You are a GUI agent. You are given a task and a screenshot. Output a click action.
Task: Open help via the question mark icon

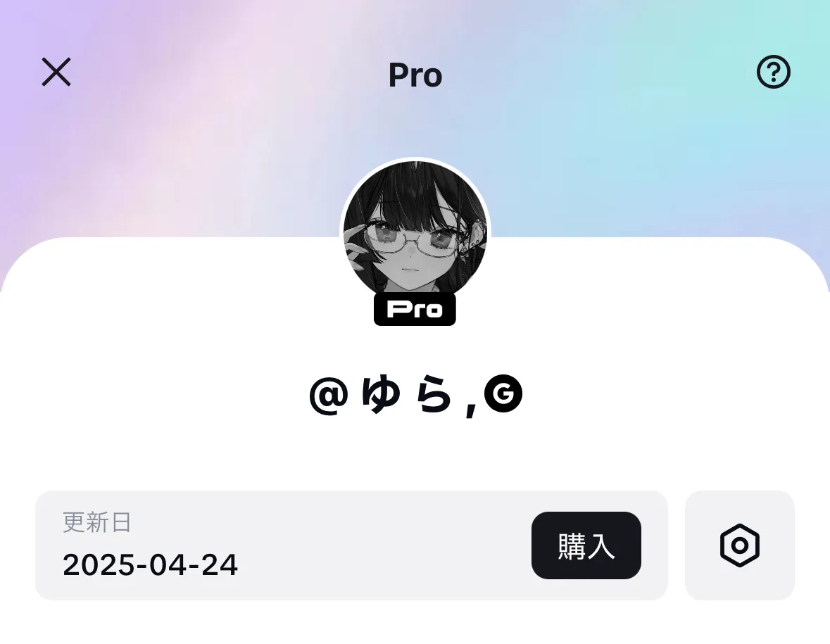[774, 72]
